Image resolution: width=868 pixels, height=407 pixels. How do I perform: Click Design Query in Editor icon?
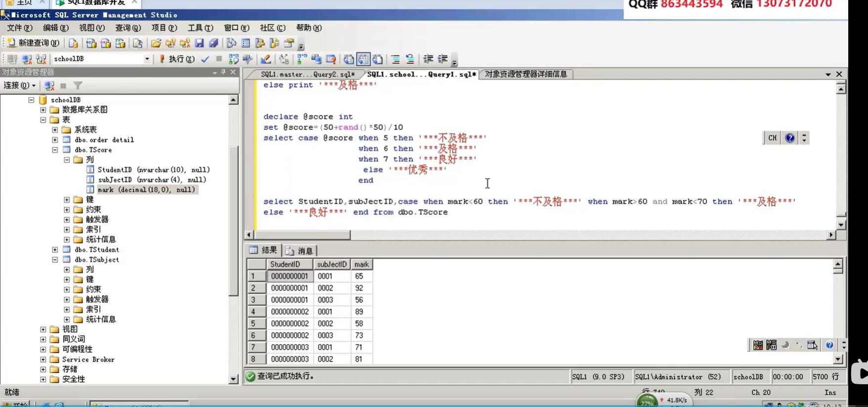click(266, 59)
